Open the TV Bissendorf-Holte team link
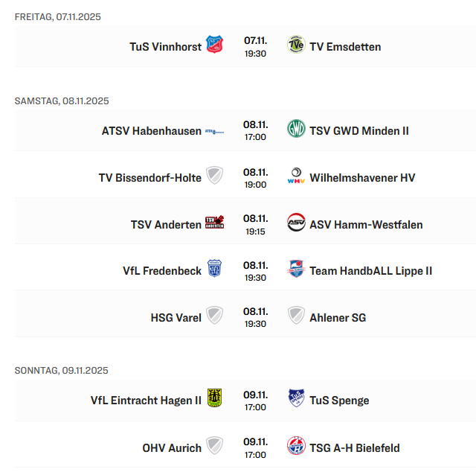The width and height of the screenshot is (476, 472). [x=149, y=178]
